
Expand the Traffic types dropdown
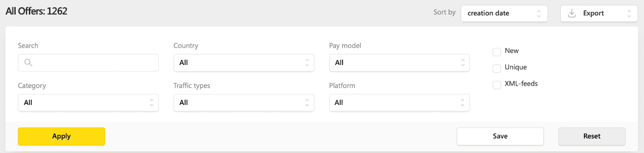coord(244,103)
